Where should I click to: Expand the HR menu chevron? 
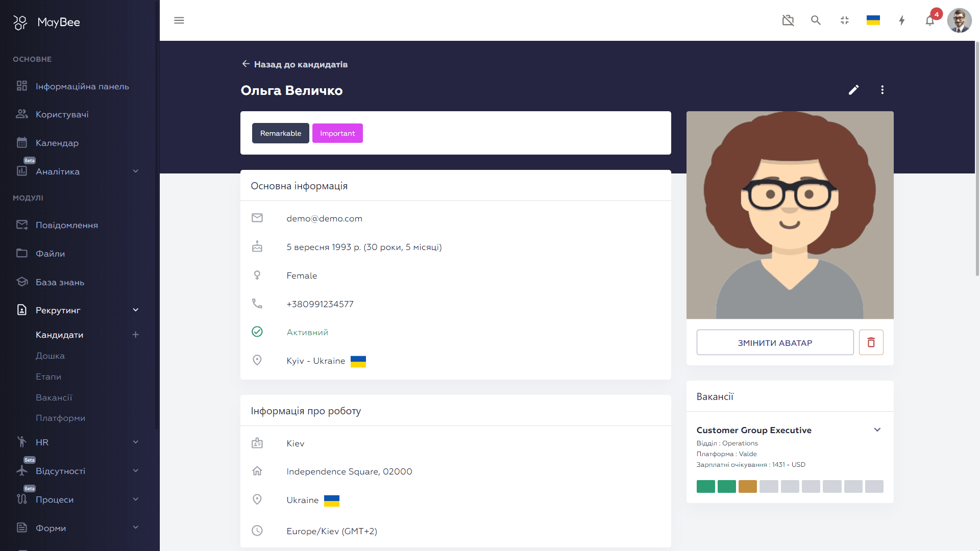pyautogui.click(x=136, y=442)
